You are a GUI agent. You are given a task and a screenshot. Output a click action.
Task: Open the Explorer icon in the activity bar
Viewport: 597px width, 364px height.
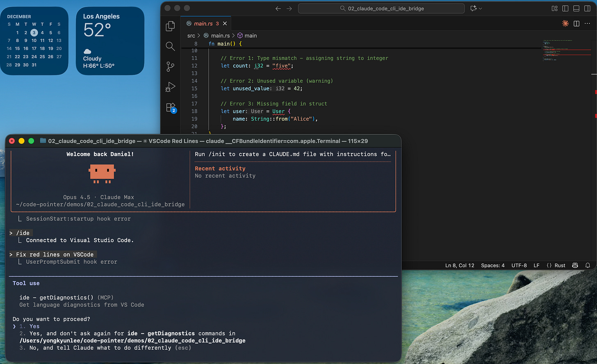(x=170, y=25)
